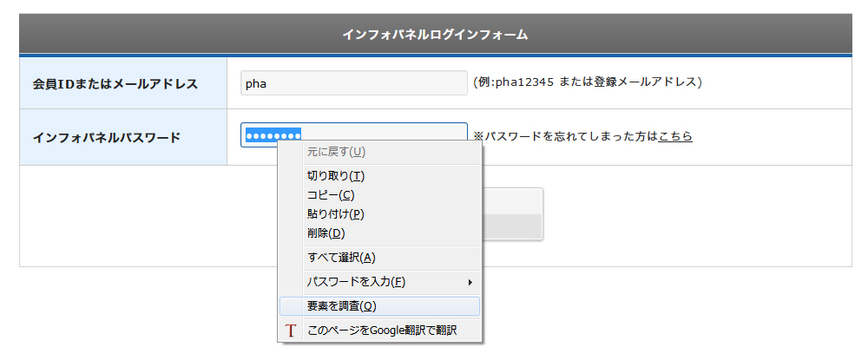Open 要素を調査 to inspect element

point(341,306)
